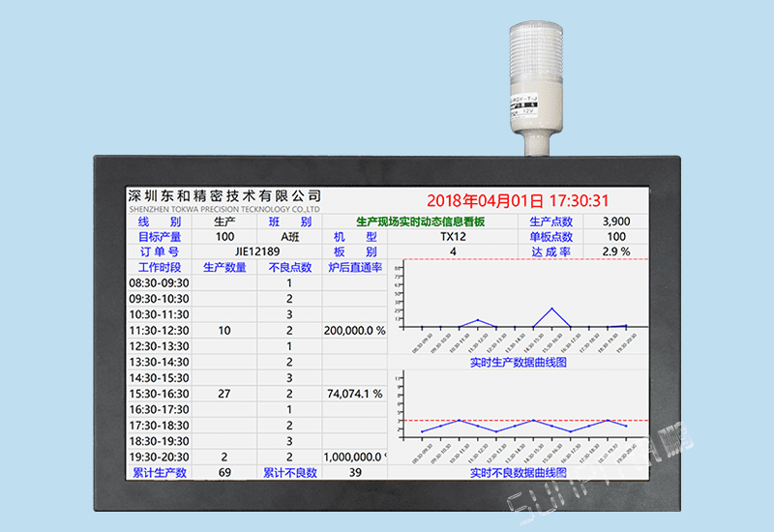Click the 生产现场实时动态信息看板 heading

coord(421,222)
